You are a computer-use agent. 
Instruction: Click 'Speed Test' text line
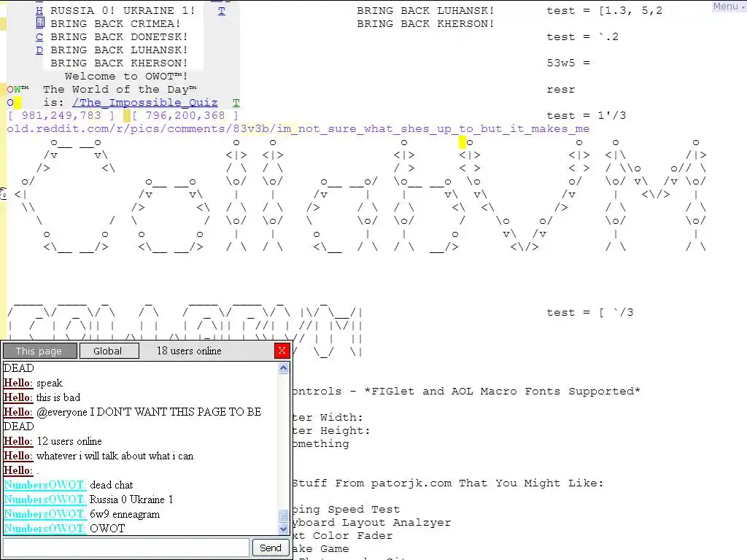(363, 510)
